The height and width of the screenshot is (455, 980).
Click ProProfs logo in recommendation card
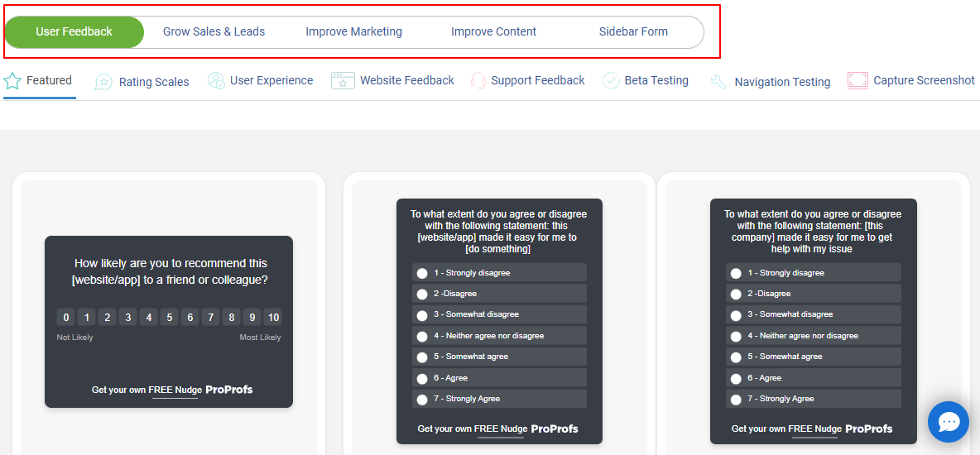click(x=229, y=390)
